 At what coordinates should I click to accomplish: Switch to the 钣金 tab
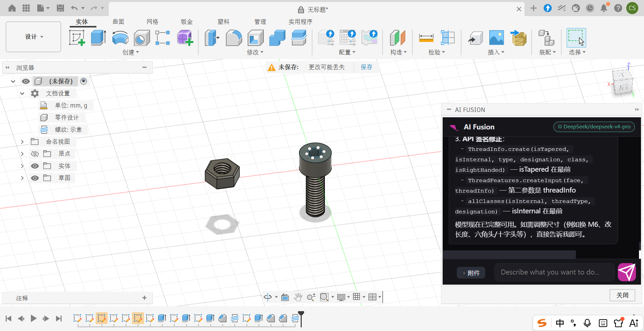(x=187, y=22)
